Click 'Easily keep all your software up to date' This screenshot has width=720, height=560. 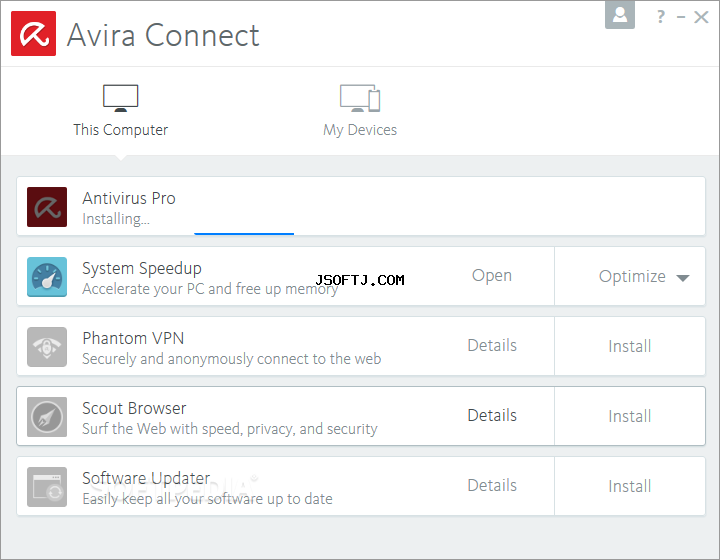point(207,499)
